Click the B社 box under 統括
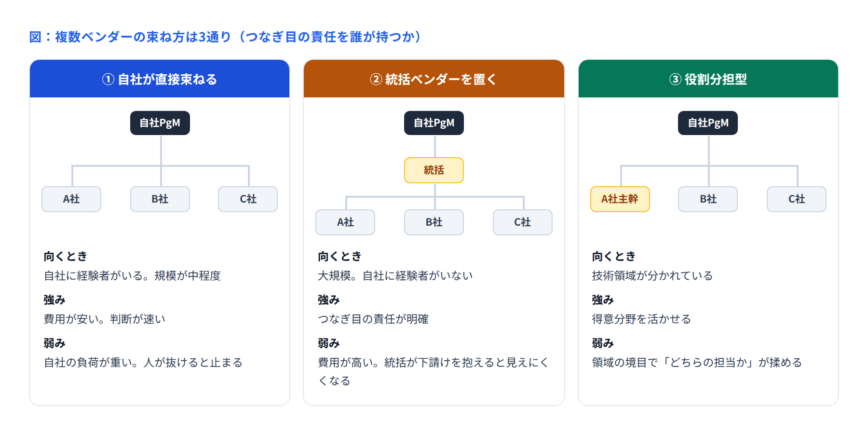This screenshot has width=868, height=435. click(434, 222)
